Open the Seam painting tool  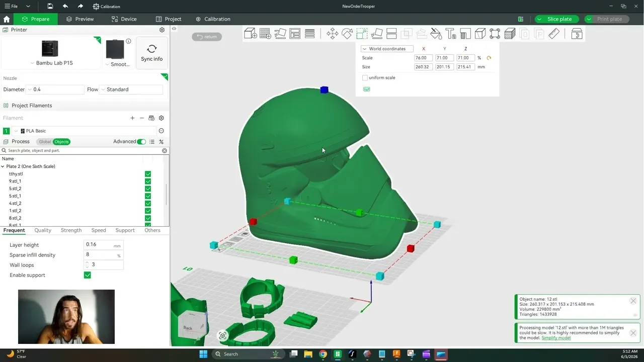pyautogui.click(x=480, y=34)
